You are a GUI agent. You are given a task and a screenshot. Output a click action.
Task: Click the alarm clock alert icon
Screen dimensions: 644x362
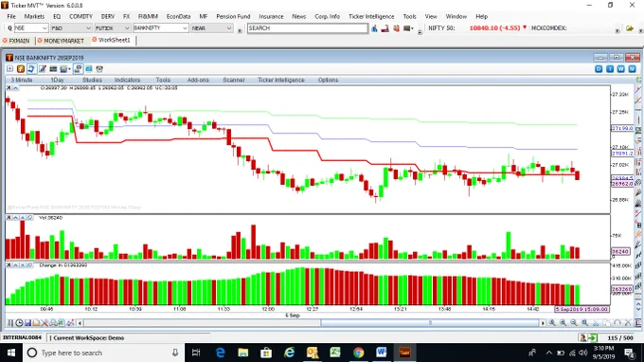(x=99, y=69)
